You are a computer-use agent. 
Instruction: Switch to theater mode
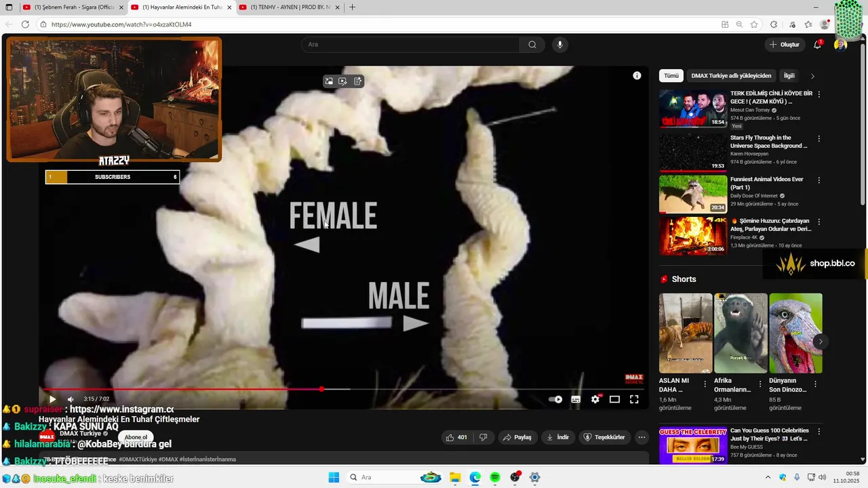[614, 399]
